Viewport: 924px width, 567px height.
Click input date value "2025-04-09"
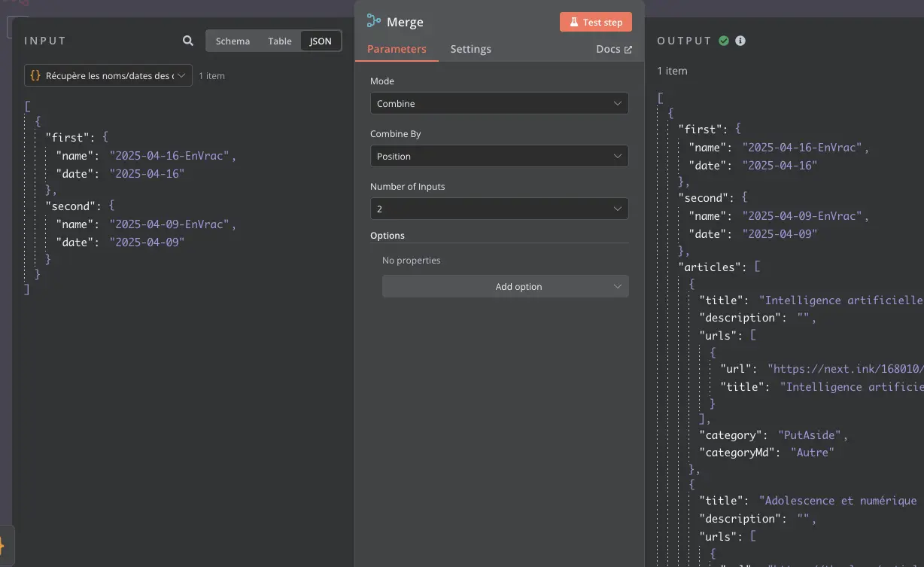click(x=147, y=242)
